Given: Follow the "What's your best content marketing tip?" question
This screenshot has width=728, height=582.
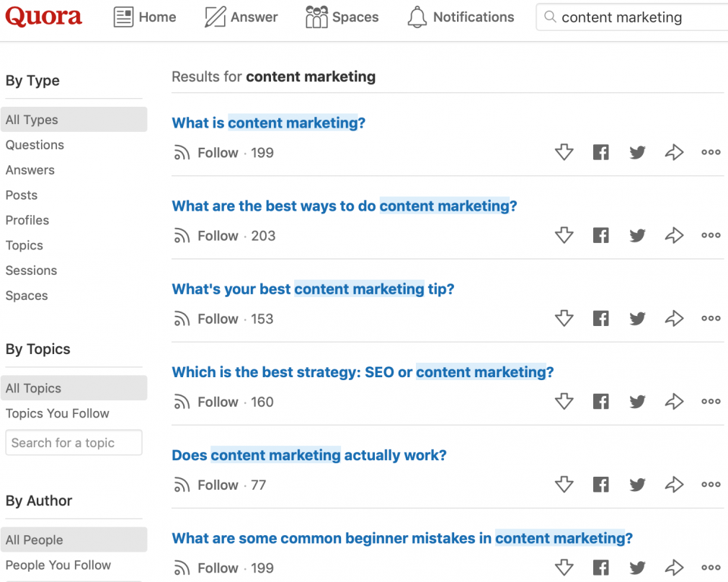Looking at the screenshot, I should point(208,319).
